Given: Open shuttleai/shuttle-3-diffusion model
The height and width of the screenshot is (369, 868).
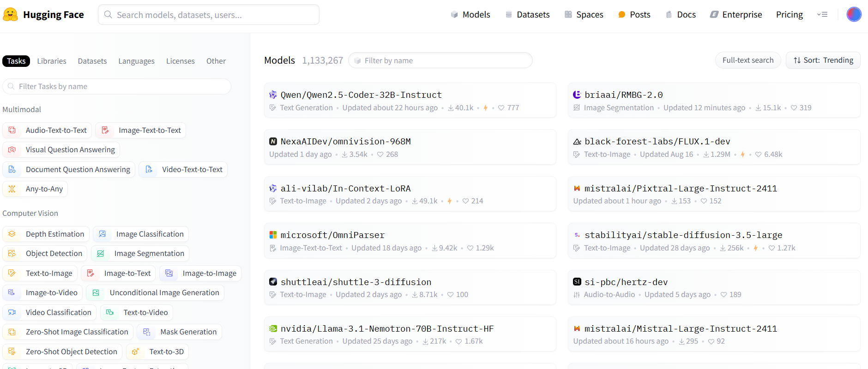Looking at the screenshot, I should (410, 288).
